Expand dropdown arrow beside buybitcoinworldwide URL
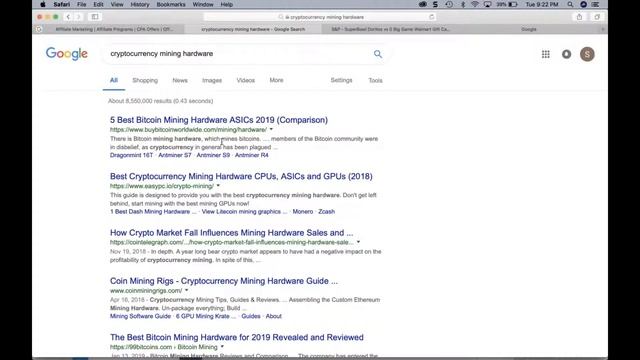This screenshot has height=360, width=640. [271, 129]
